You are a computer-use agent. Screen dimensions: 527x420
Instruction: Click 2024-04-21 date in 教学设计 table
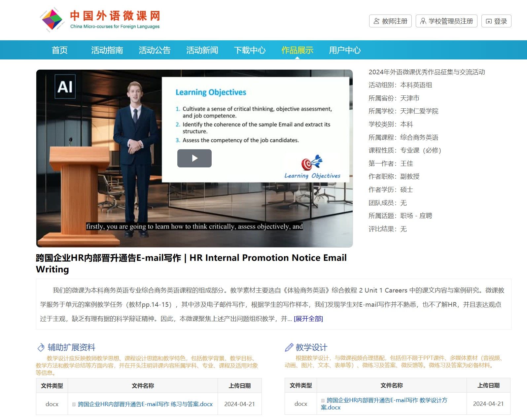488,404
